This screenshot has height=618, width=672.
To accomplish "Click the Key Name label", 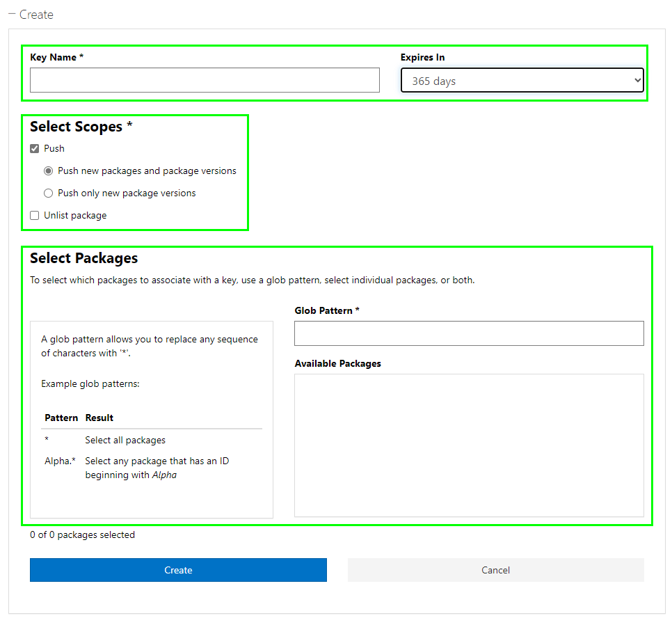I will coord(56,57).
